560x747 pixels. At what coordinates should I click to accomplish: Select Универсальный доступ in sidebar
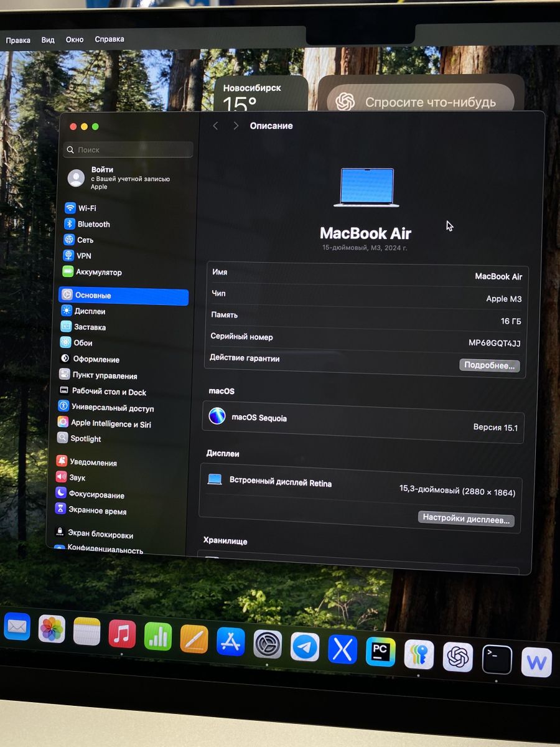tap(106, 408)
